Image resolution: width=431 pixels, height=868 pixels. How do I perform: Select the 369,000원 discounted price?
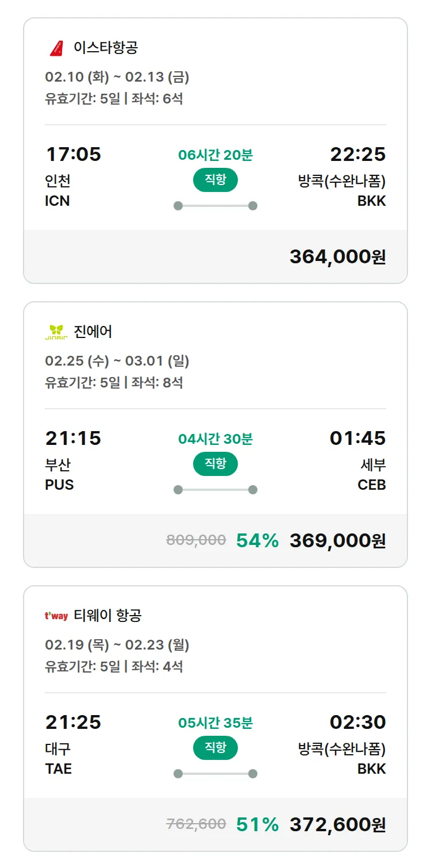[x=337, y=540]
